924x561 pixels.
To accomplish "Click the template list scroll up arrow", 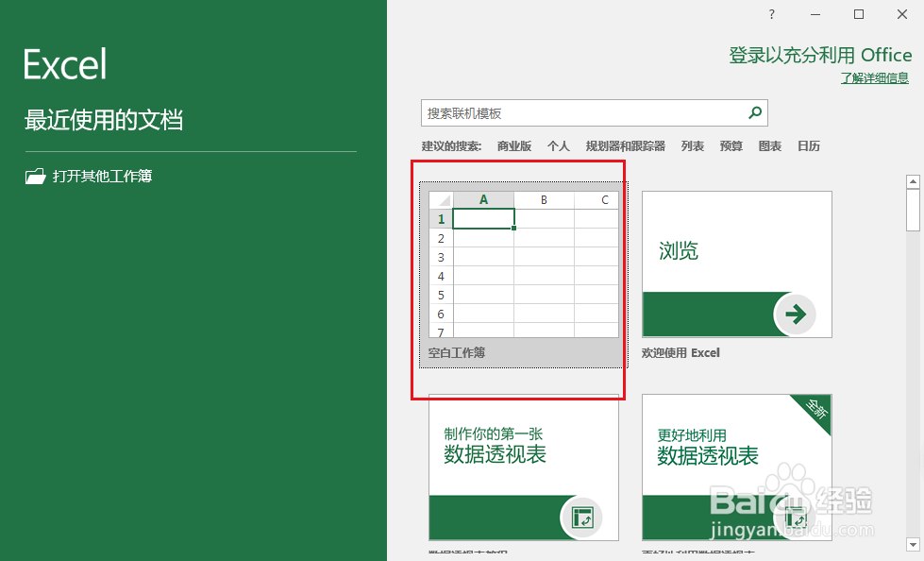I will click(x=913, y=181).
